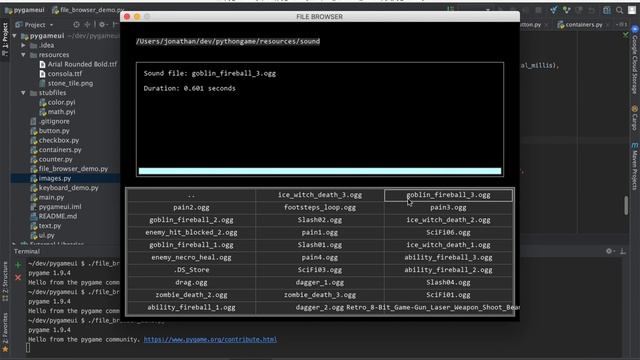
Task: Click the cyan playback progress bar
Action: (320, 171)
